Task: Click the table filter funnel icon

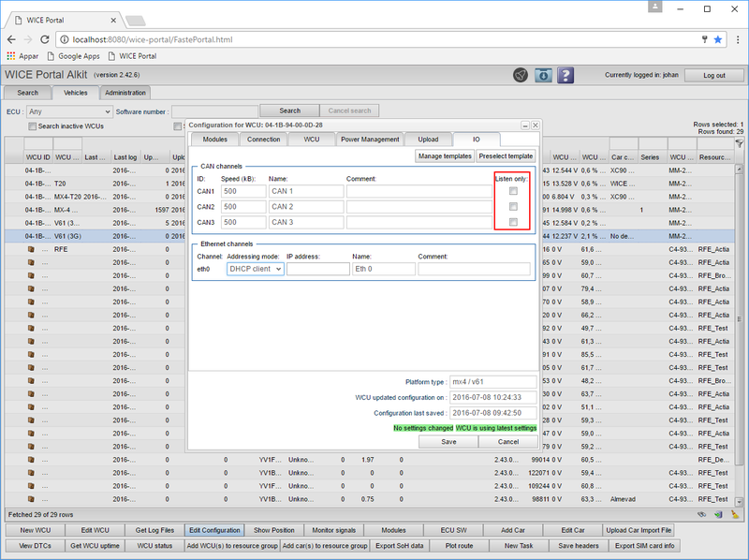Action: tap(739, 143)
